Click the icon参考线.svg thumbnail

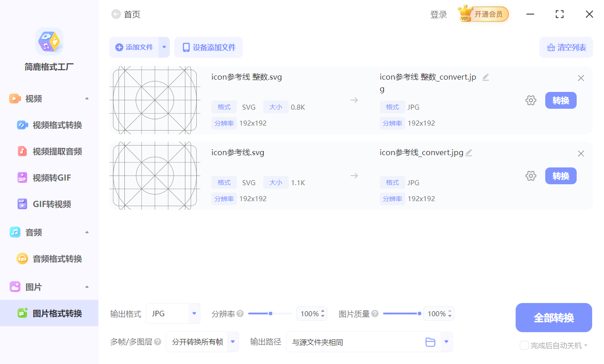point(155,176)
